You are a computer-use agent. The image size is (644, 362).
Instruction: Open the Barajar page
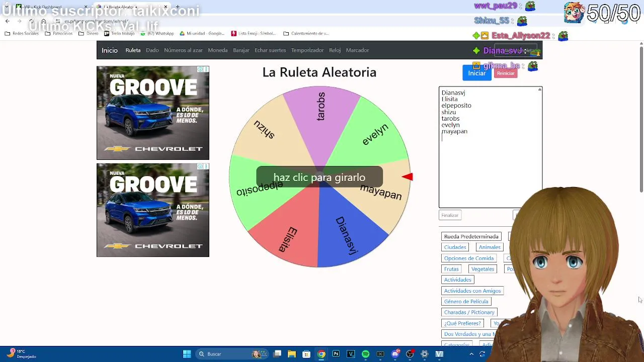242,50
